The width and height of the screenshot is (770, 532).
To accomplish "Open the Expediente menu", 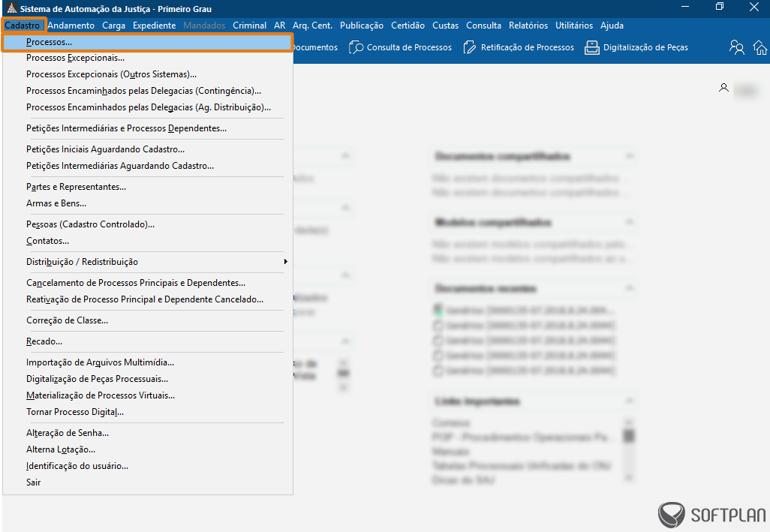I will click(x=154, y=26).
